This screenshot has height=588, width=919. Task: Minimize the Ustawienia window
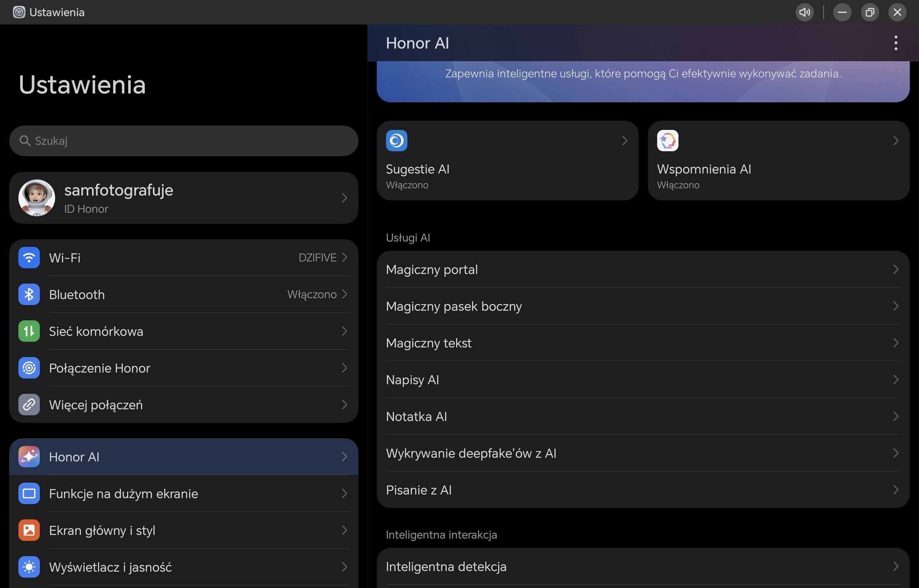pos(842,12)
